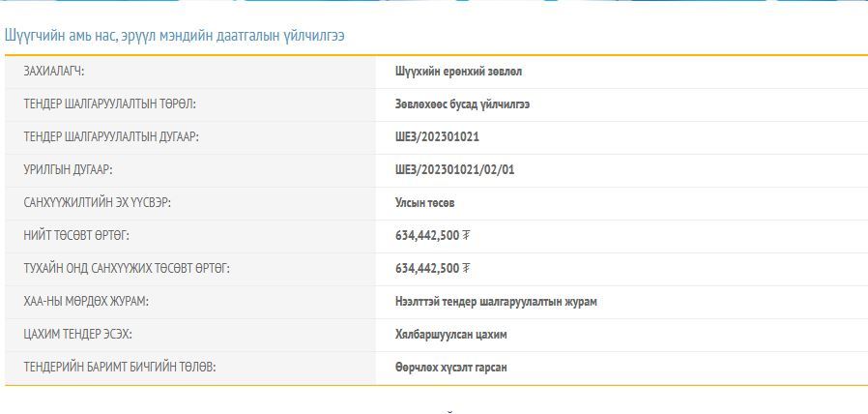
Task: Click the status "Өөрчлөх хүсэлт гарсан"
Action: tap(451, 368)
